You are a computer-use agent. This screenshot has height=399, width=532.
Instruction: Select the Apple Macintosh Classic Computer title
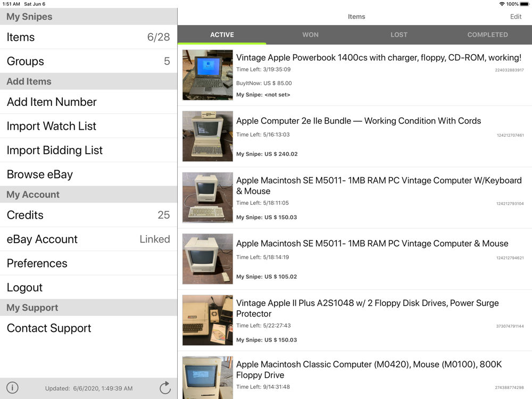tap(369, 370)
